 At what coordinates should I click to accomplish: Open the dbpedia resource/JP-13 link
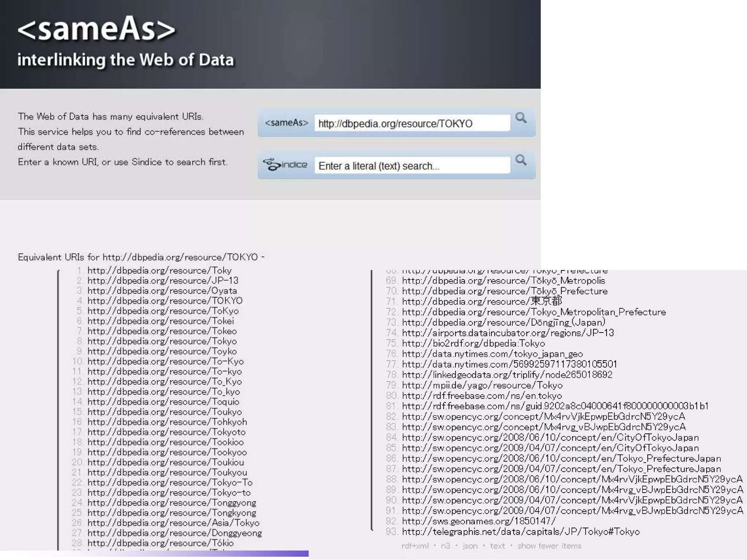pyautogui.click(x=163, y=280)
